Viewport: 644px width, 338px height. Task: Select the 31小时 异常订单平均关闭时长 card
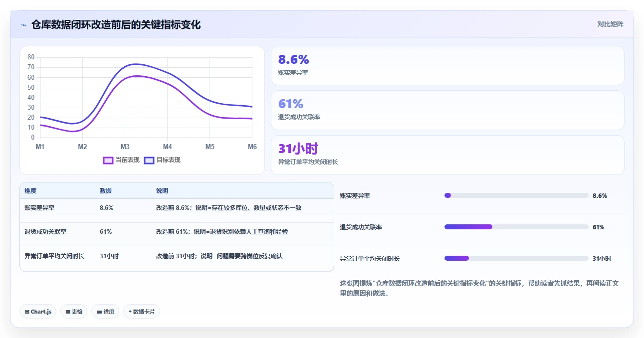(x=447, y=155)
